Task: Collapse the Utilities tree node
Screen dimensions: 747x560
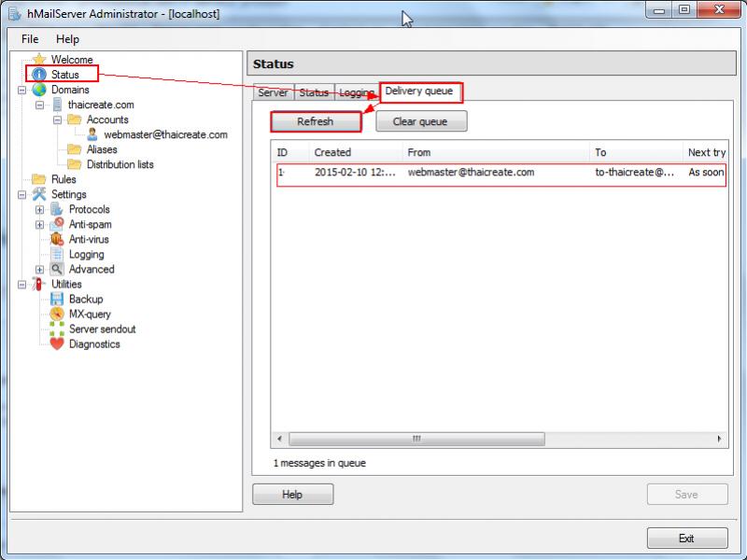Action: (x=21, y=285)
